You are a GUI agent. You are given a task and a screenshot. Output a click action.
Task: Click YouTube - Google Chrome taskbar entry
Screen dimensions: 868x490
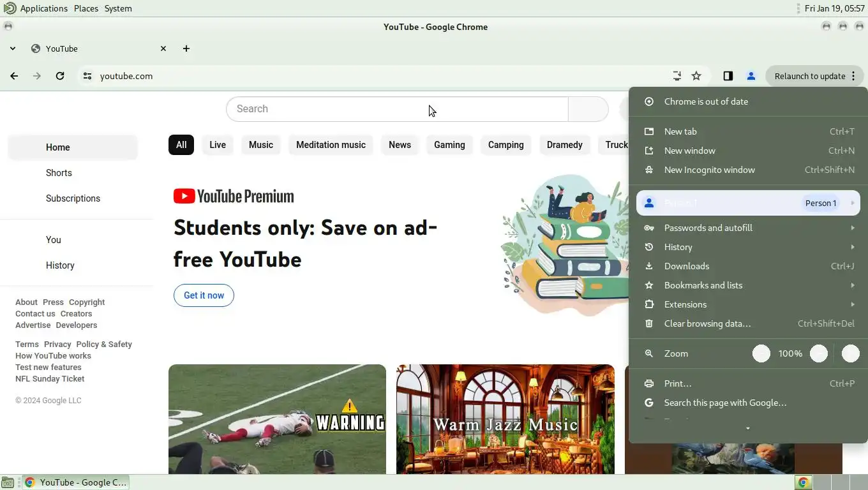coord(76,482)
